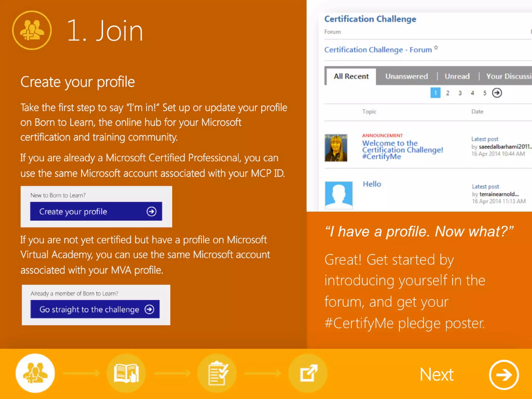This screenshot has height=399, width=532.
Task: Open saeedalbarhami2011 user profile link
Action: (x=505, y=147)
